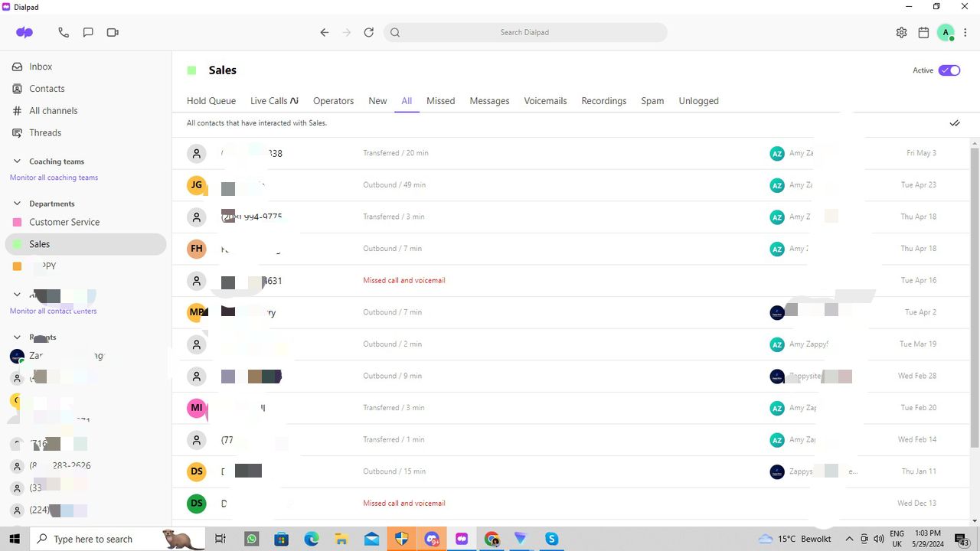980x551 pixels.
Task: Click Outbound / 15 min entry
Action: pos(394,471)
